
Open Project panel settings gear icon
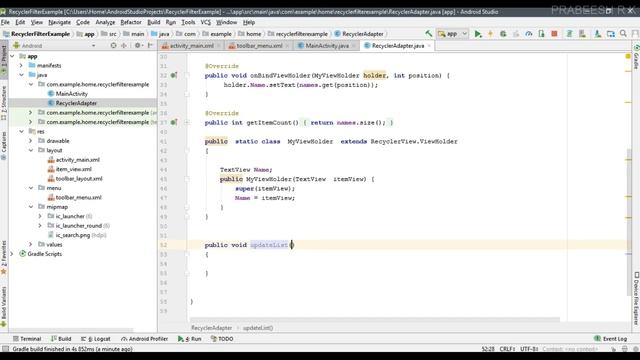(x=138, y=46)
